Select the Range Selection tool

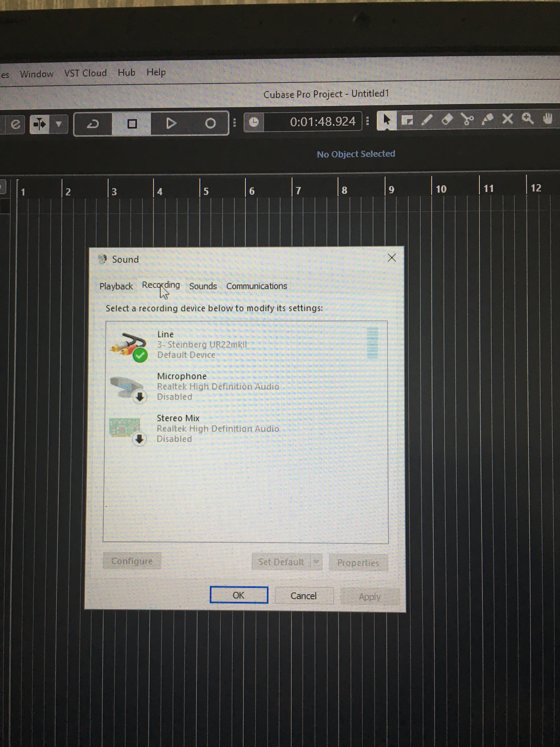click(407, 120)
